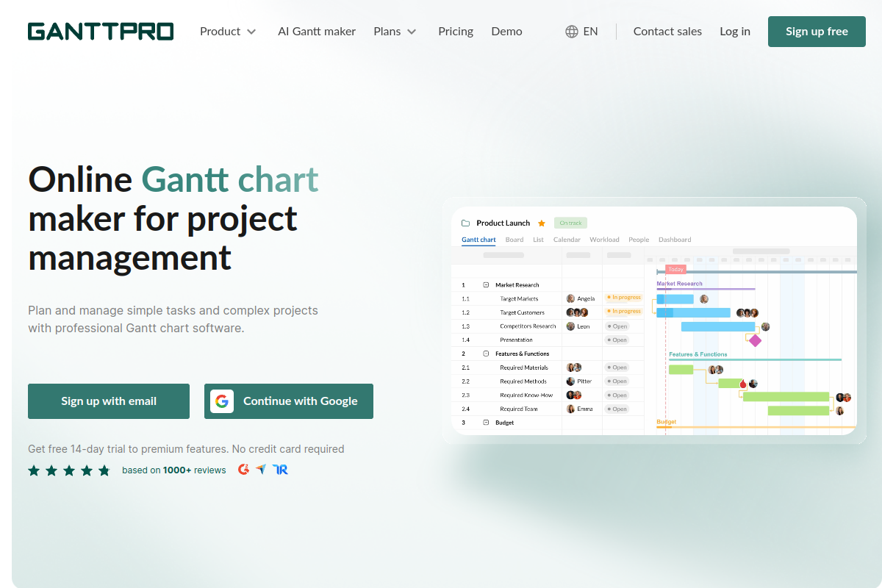Open status dropdown for Presentation

tap(617, 340)
